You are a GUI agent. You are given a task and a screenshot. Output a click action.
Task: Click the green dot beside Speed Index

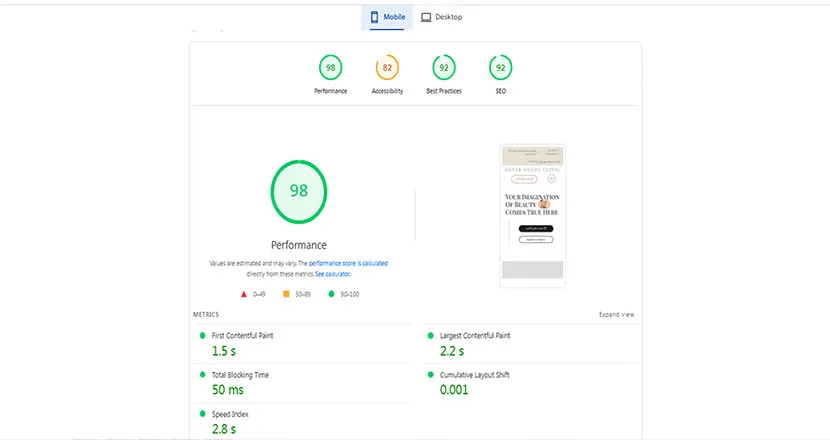pos(203,414)
